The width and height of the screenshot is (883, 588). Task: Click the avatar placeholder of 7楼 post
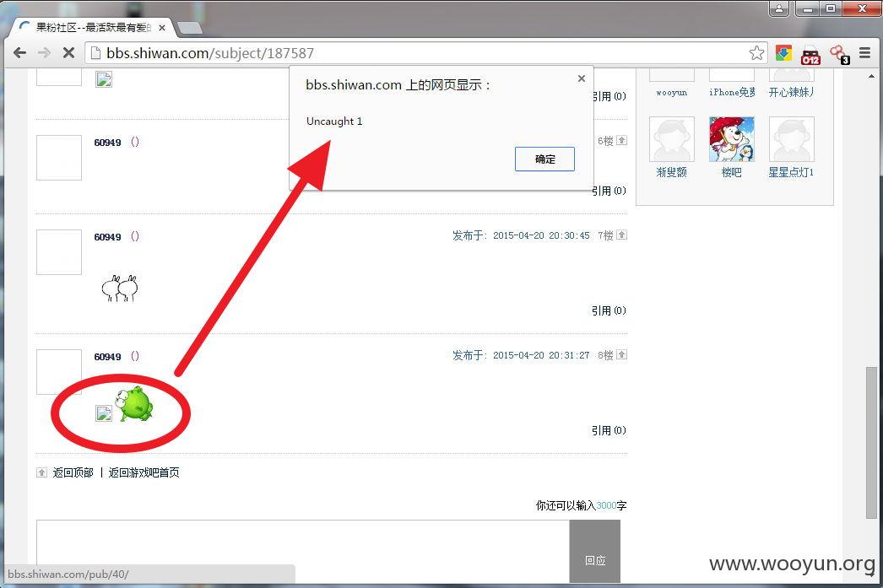(x=59, y=252)
